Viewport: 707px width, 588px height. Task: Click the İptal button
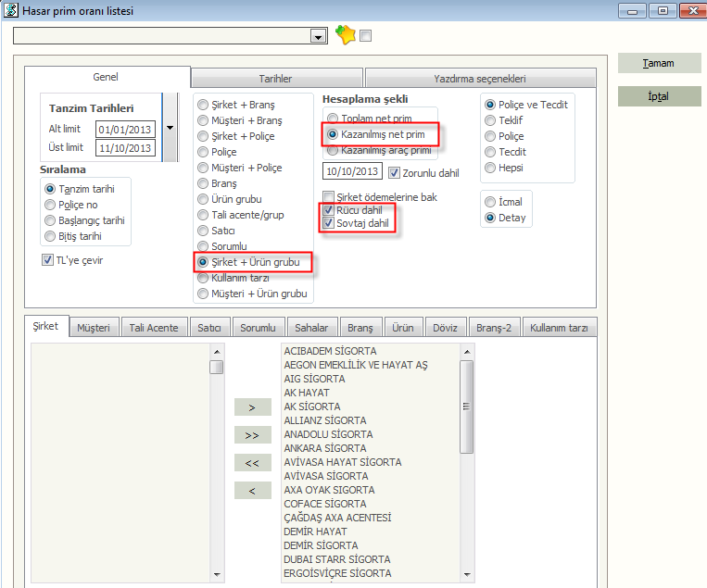pos(659,96)
